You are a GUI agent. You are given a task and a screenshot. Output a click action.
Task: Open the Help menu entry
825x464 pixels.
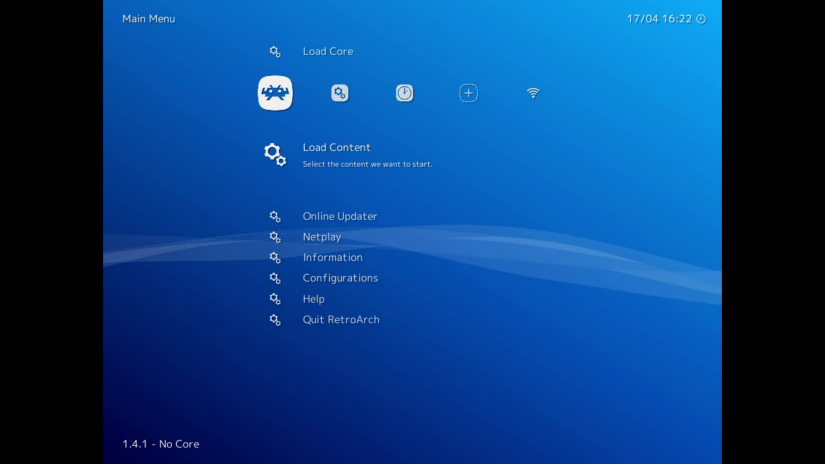[x=314, y=299]
